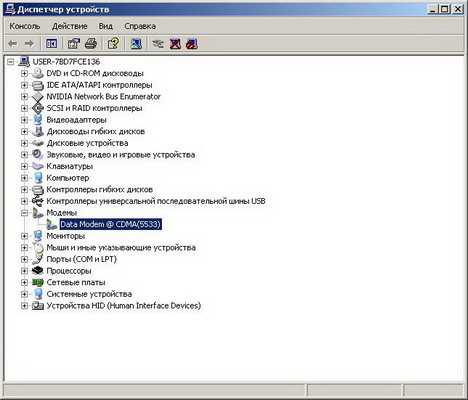Open the Вид menu

point(106,26)
